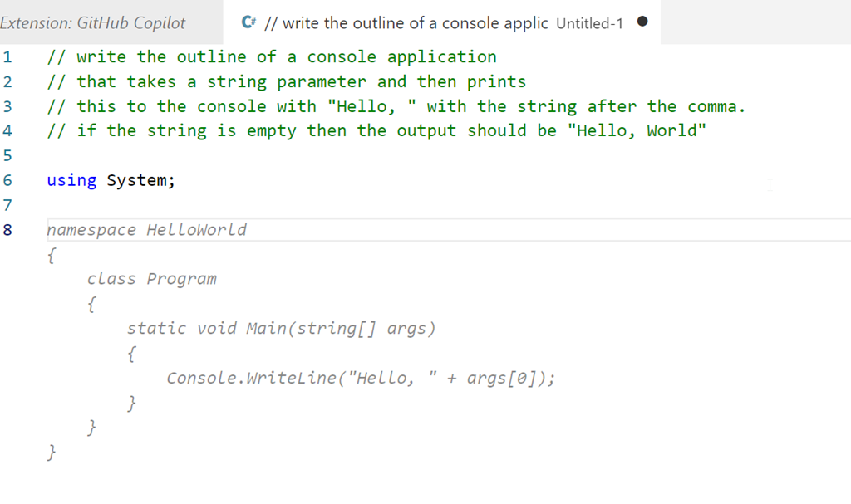The height and width of the screenshot is (504, 851).
Task: Select line 3 via its line number
Action: [7, 106]
